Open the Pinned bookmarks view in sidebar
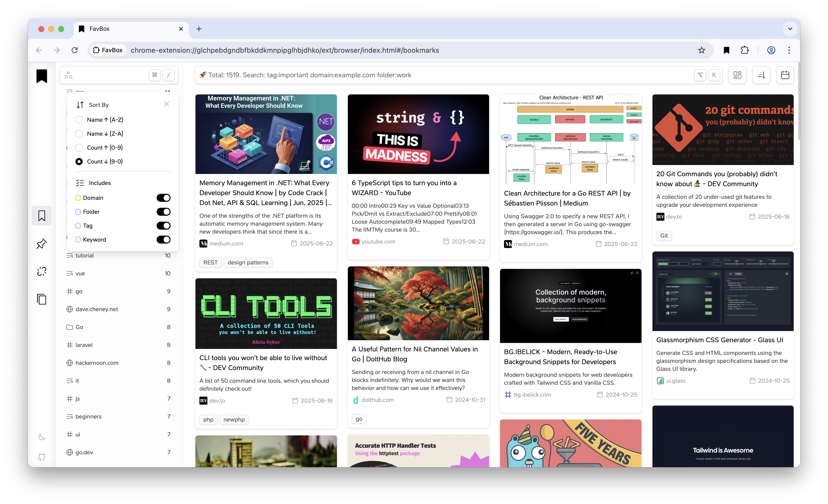 [42, 244]
